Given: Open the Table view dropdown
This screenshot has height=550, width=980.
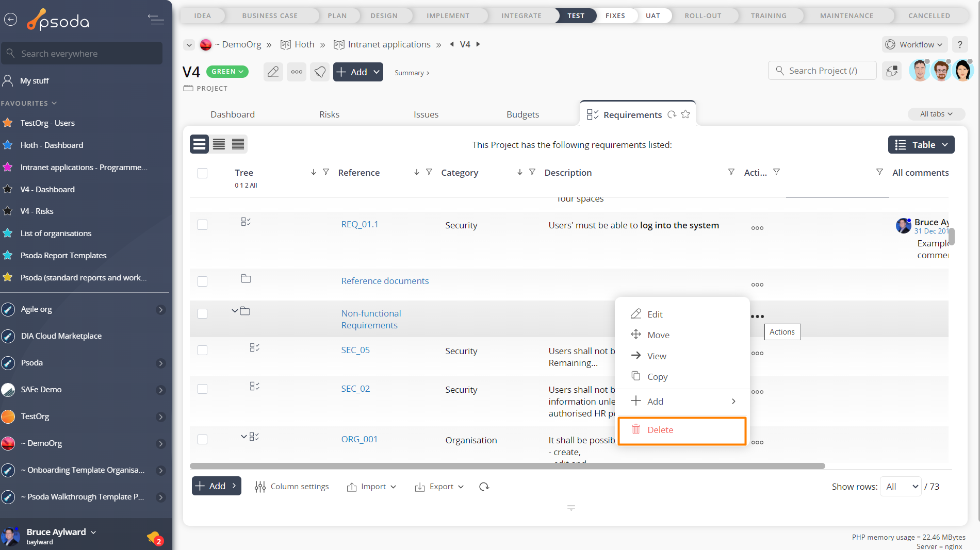Looking at the screenshot, I should [x=921, y=145].
